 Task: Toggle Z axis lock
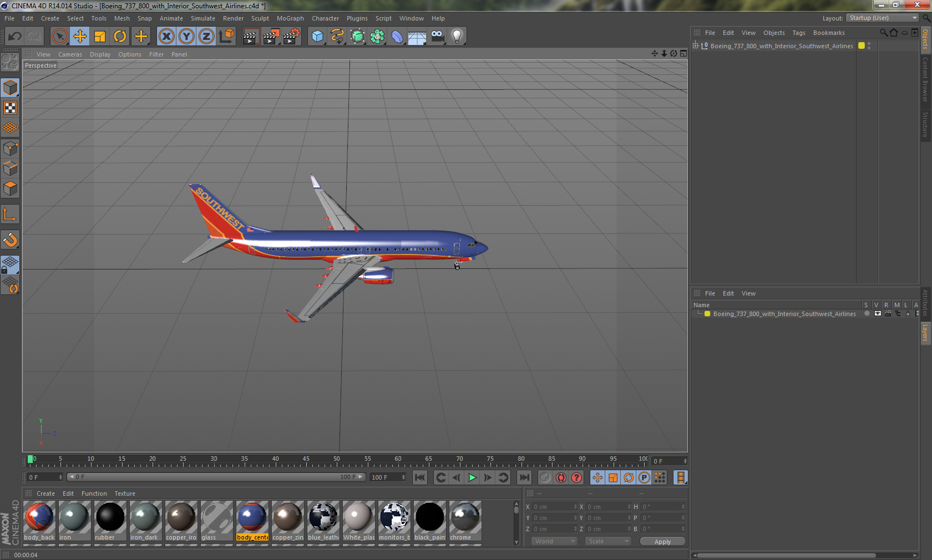[206, 37]
